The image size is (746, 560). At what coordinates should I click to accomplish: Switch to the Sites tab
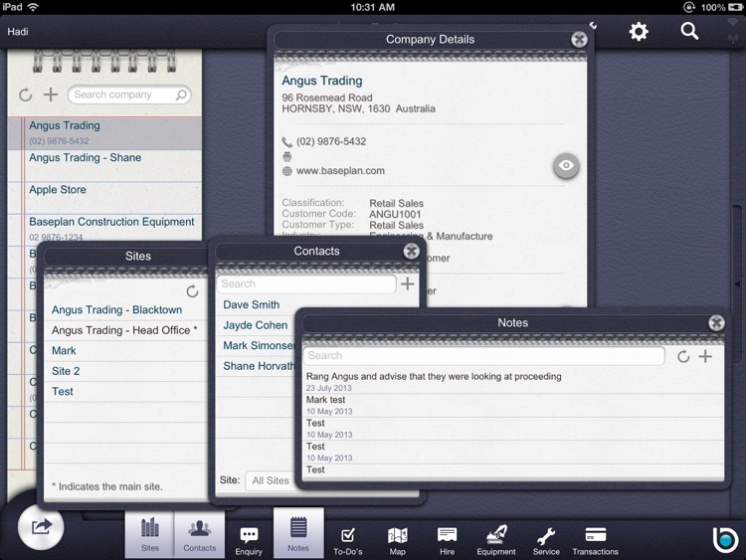150,534
